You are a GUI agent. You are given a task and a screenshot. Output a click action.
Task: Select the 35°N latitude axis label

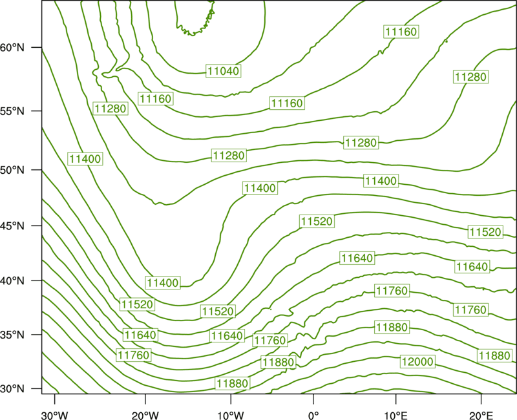(x=12, y=335)
